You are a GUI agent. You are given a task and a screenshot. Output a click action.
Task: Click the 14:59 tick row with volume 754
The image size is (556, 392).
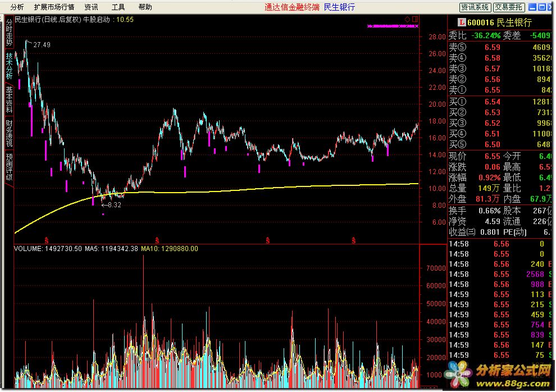tap(500, 325)
